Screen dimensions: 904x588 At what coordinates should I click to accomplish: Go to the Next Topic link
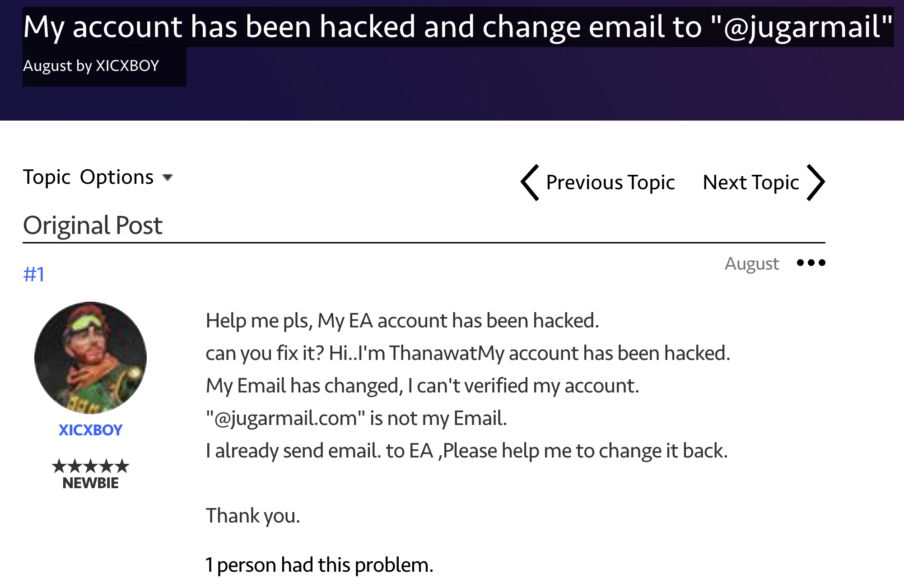pos(751,182)
